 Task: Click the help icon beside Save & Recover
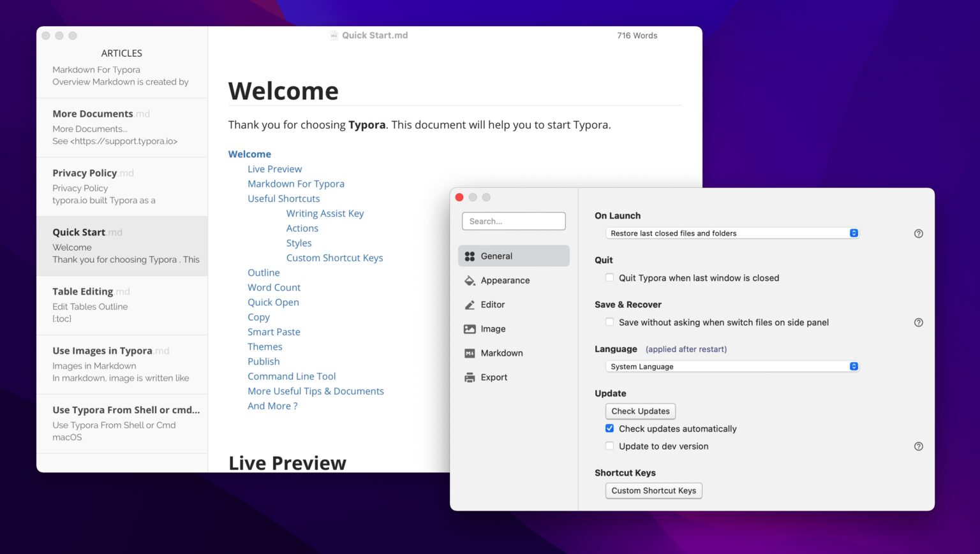[x=919, y=322]
